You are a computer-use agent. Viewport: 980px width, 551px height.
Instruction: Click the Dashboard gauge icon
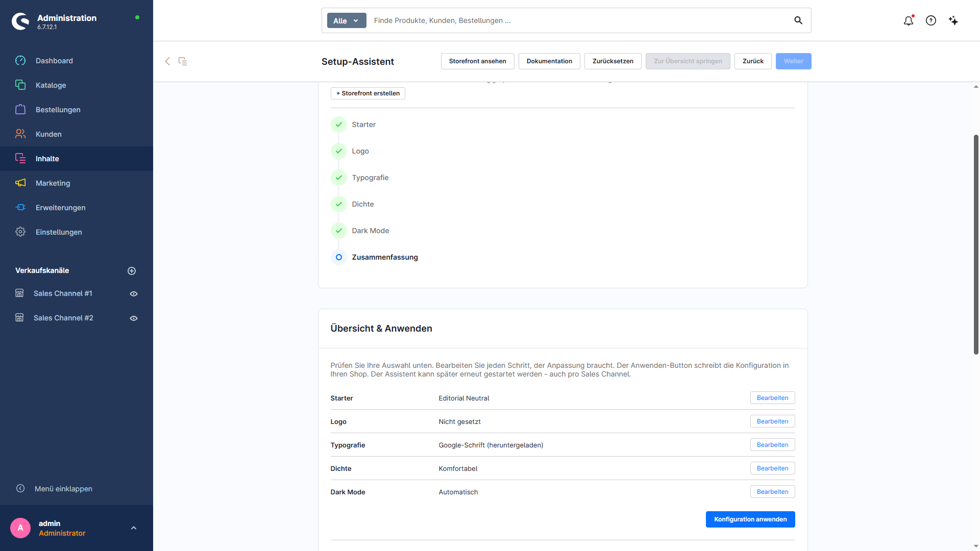(20, 61)
